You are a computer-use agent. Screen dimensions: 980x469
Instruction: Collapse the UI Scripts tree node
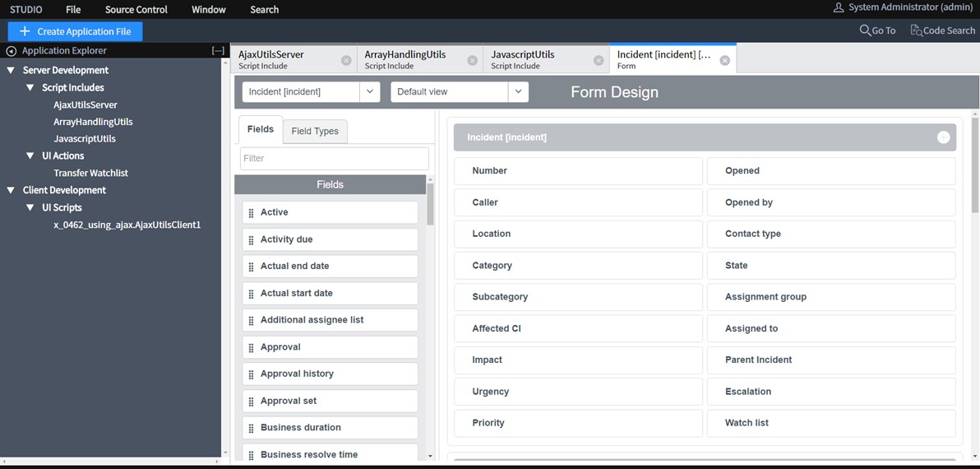[x=30, y=207]
